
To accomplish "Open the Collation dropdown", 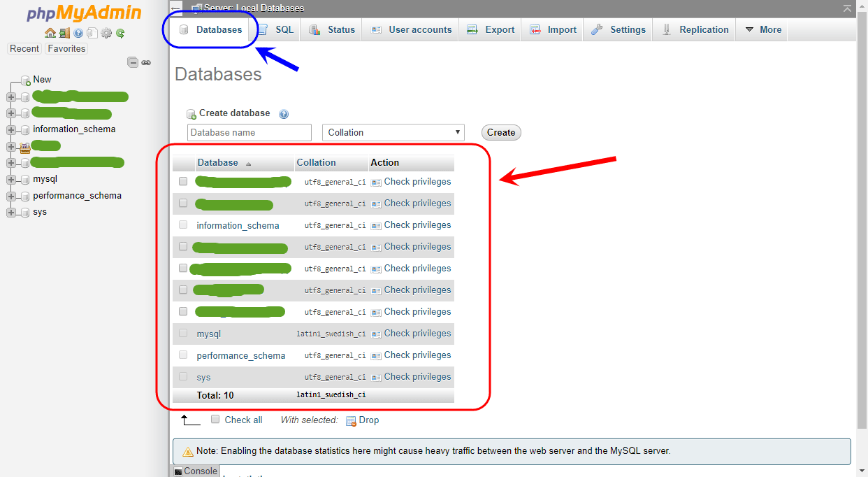I will [x=393, y=132].
